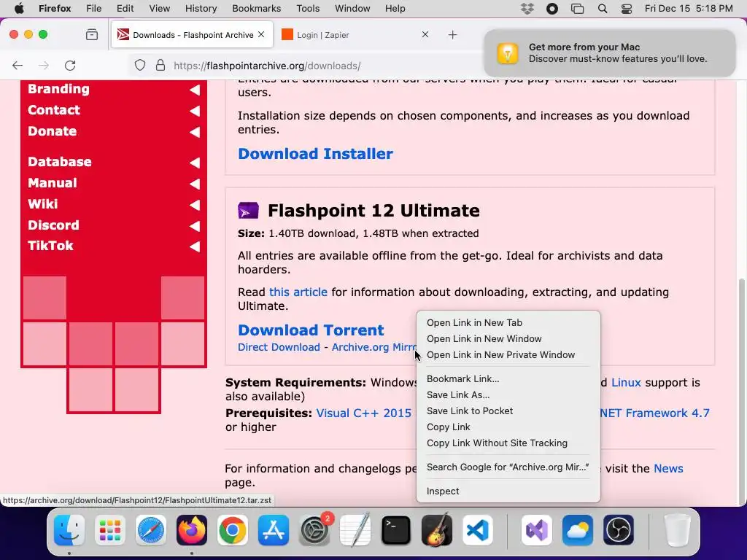Choose Open Link in New Tab
Image resolution: width=747 pixels, height=560 pixels.
(508, 322)
